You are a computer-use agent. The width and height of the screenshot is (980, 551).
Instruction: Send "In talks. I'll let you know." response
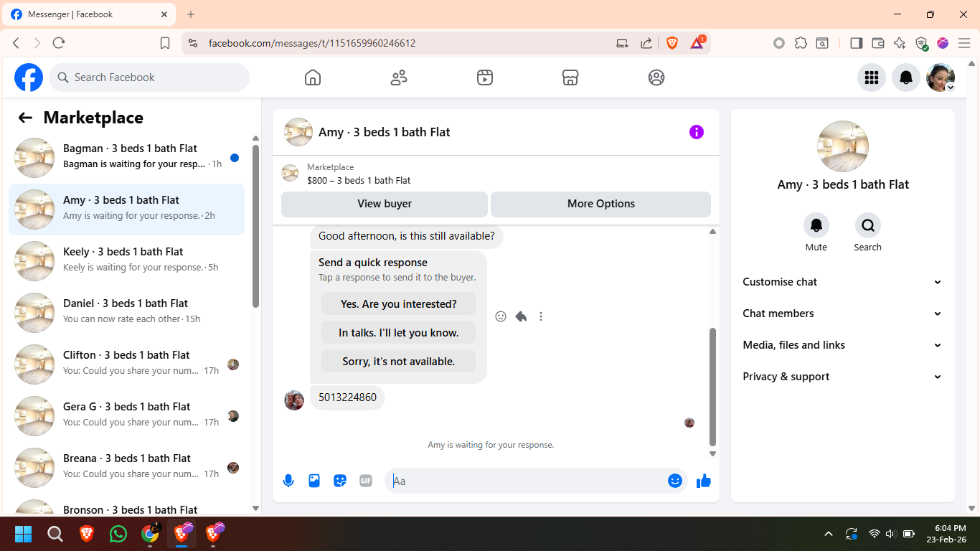pos(399,333)
